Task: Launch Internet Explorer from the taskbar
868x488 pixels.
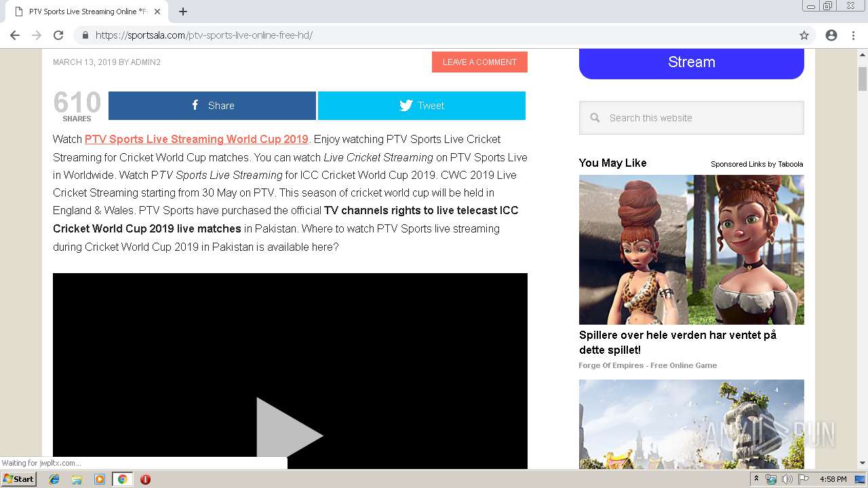Action: pyautogui.click(x=54, y=479)
